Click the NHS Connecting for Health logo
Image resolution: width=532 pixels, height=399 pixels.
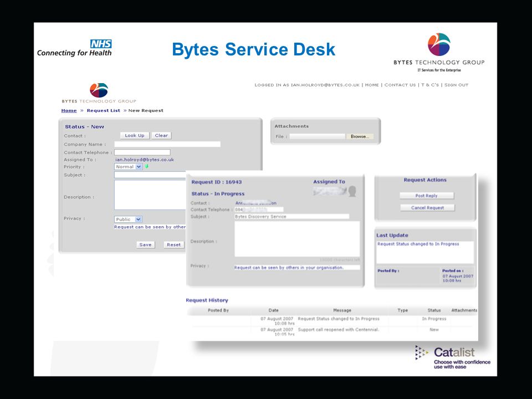tap(74, 48)
